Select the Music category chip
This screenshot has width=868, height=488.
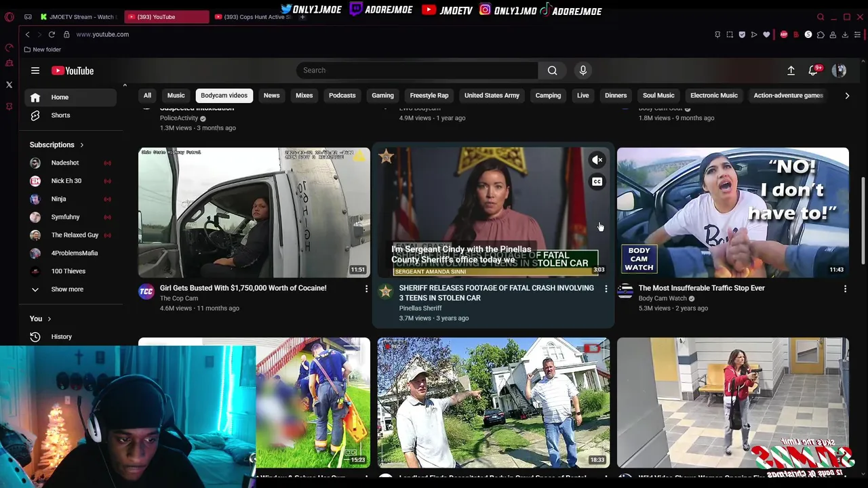176,96
